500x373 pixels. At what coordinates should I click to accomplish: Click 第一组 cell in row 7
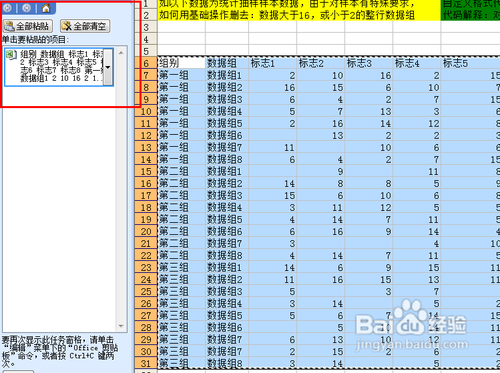[x=181, y=75]
